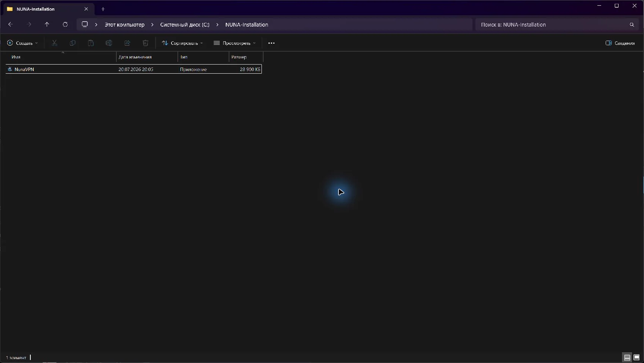Expand chevron before Этот компьютер
This screenshot has height=363, width=644.
click(96, 25)
